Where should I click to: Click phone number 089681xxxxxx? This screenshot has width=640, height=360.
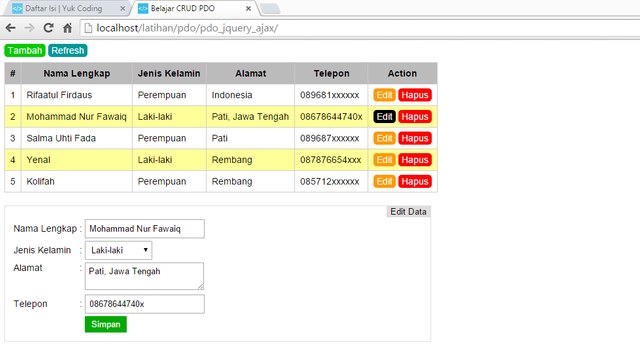[x=330, y=95]
